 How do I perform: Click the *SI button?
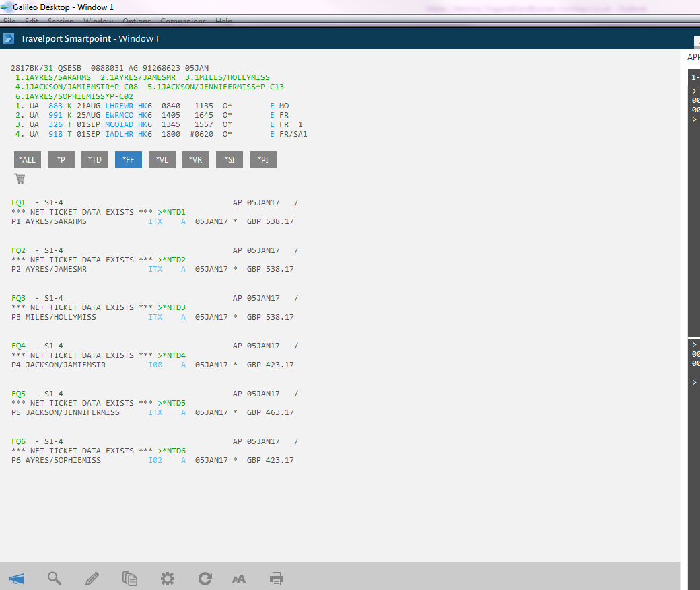[230, 159]
